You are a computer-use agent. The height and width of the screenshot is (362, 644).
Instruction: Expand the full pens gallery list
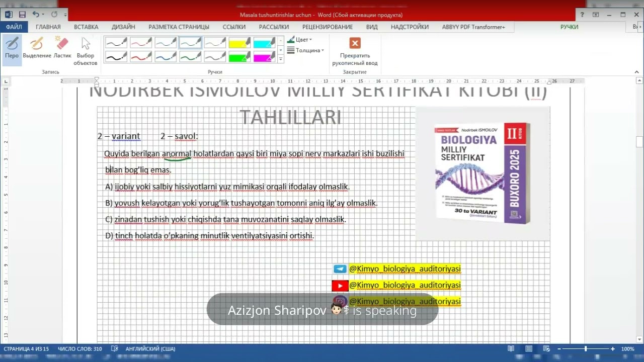[281, 59]
